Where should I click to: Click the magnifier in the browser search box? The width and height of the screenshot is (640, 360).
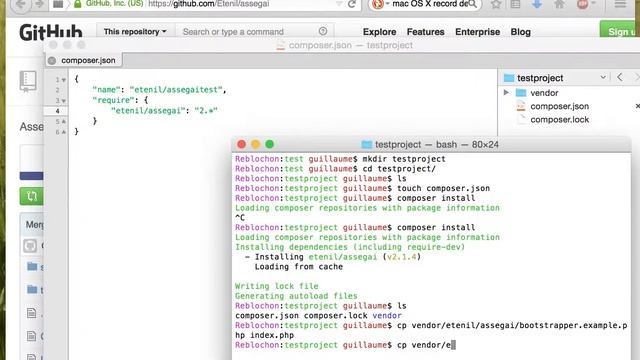pos(472,4)
